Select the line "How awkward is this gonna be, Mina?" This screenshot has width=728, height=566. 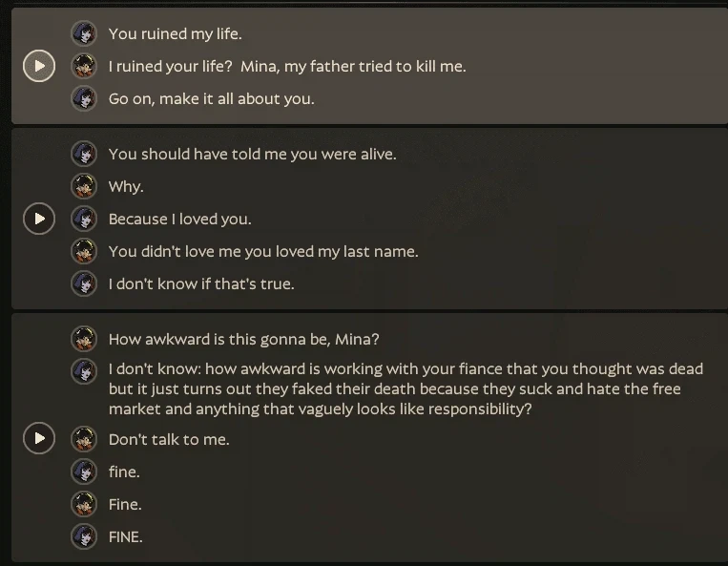click(x=243, y=340)
